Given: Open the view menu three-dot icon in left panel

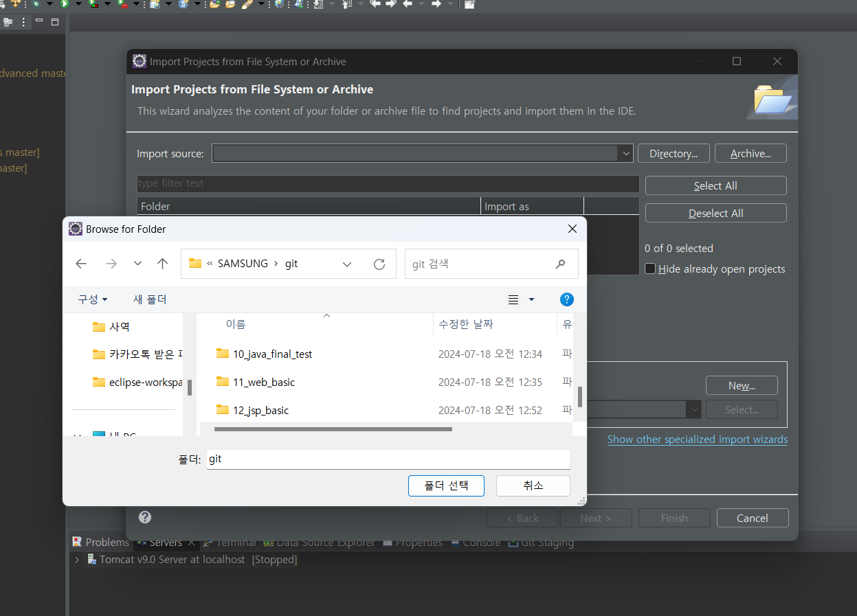Looking at the screenshot, I should pos(23,22).
